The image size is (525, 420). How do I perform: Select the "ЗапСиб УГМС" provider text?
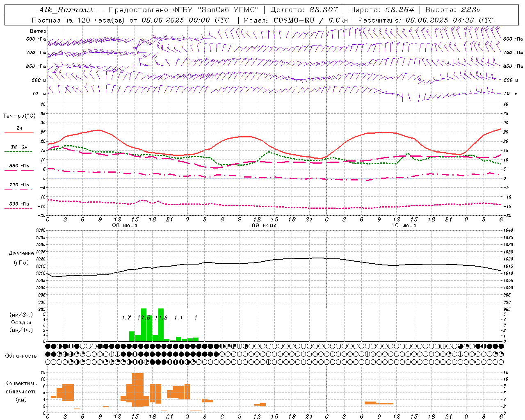click(229, 10)
